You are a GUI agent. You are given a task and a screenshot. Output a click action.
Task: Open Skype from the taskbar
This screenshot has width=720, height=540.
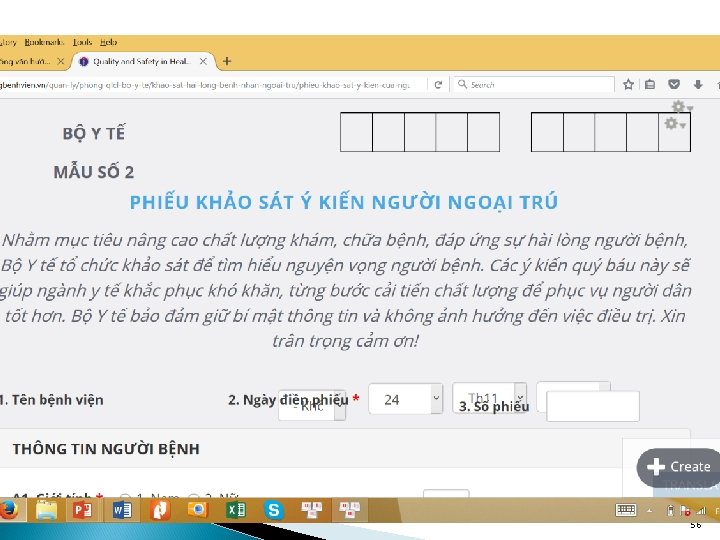(274, 510)
